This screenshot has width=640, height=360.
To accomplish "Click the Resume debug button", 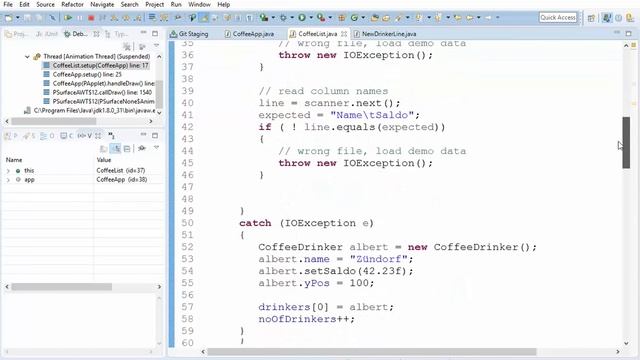I will tap(68, 18).
